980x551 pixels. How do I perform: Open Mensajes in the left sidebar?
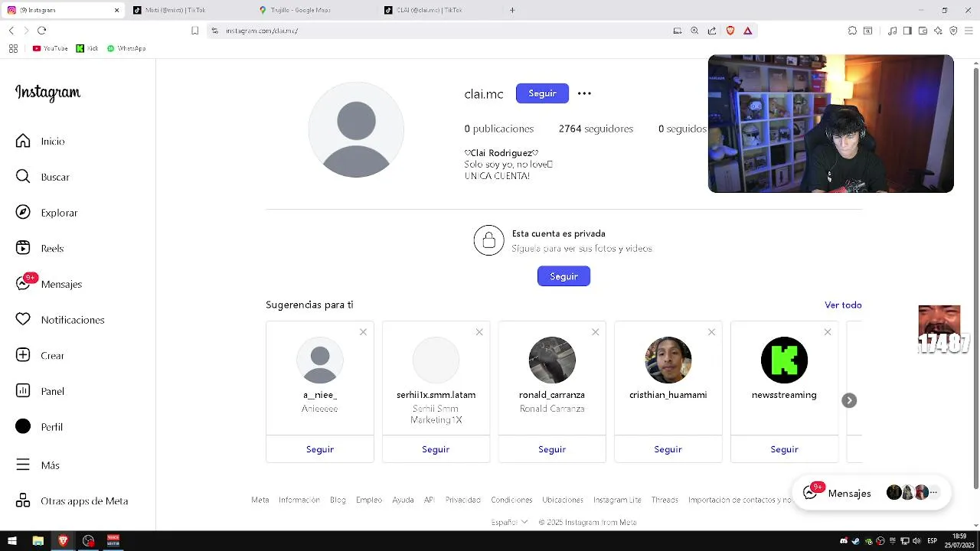(49, 284)
